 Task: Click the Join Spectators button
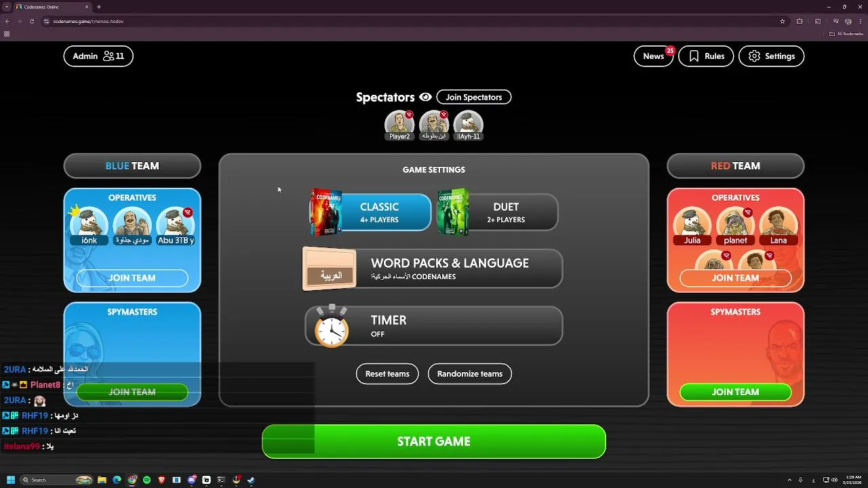tap(474, 97)
